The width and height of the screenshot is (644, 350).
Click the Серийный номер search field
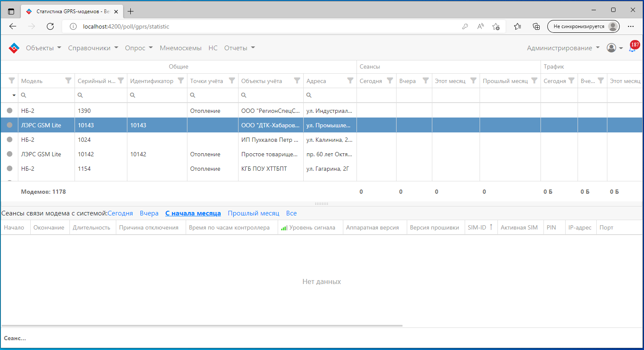102,95
